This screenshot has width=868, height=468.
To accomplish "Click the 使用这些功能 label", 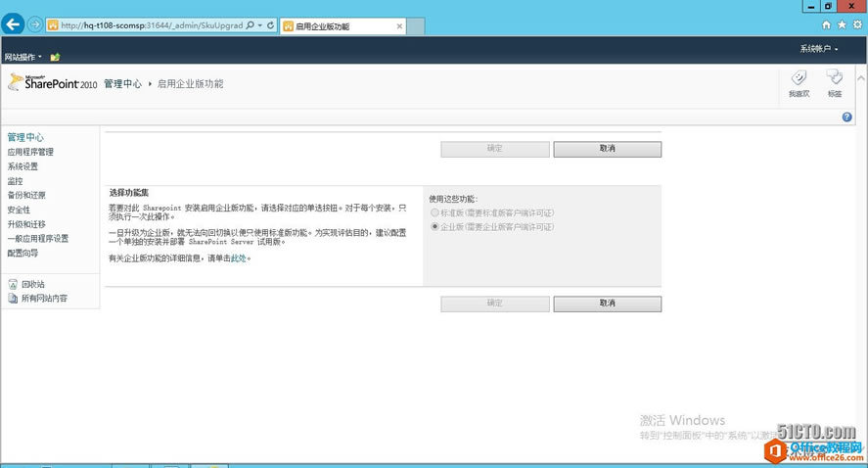I will coord(453,199).
